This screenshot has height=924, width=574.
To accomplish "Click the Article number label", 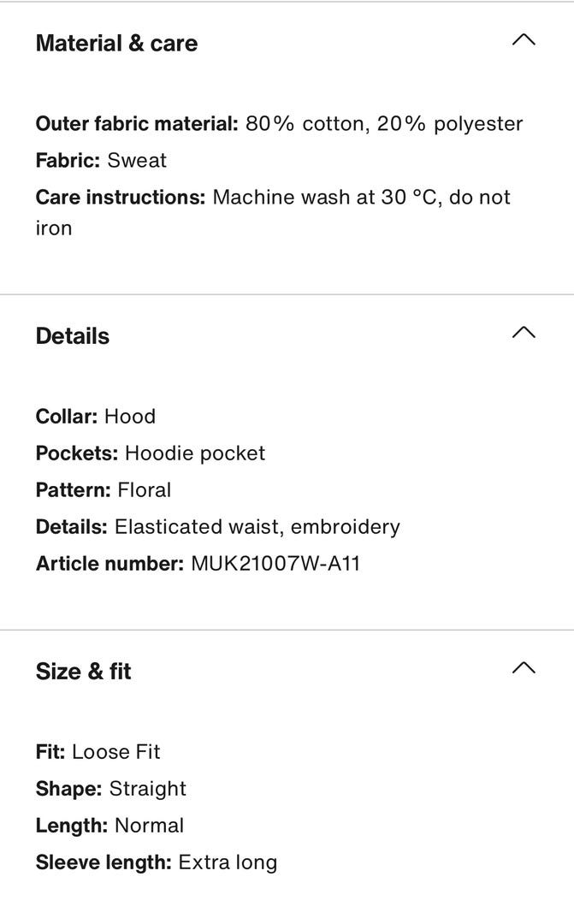I will click(x=109, y=564).
